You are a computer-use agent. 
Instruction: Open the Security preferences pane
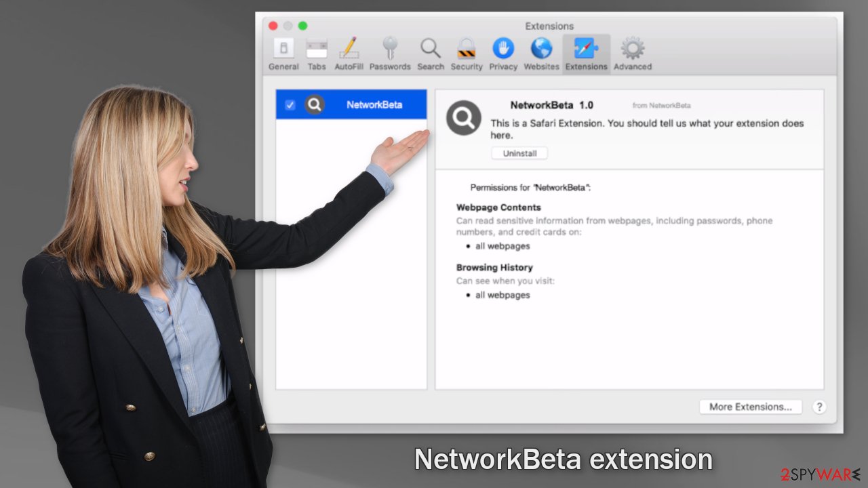pos(467,54)
